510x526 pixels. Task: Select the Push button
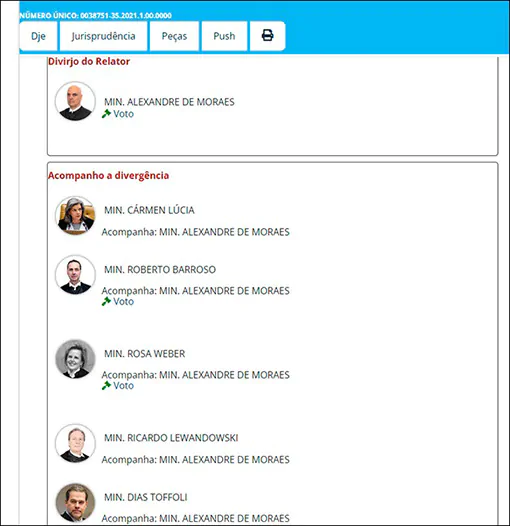click(x=224, y=36)
